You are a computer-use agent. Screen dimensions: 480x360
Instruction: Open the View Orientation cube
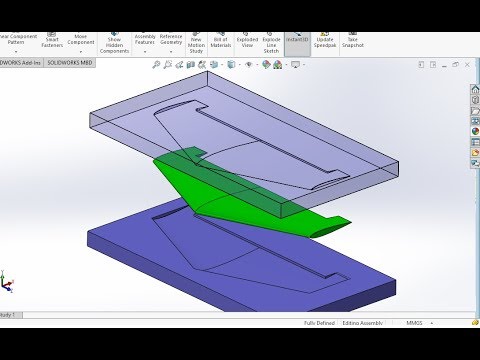pos(214,65)
